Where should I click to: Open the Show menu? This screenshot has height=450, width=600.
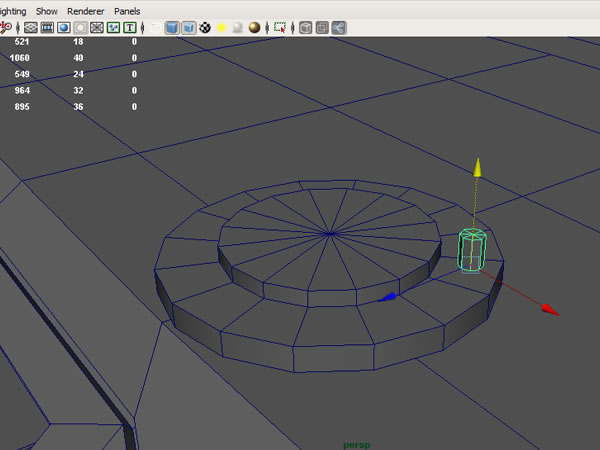[47, 9]
